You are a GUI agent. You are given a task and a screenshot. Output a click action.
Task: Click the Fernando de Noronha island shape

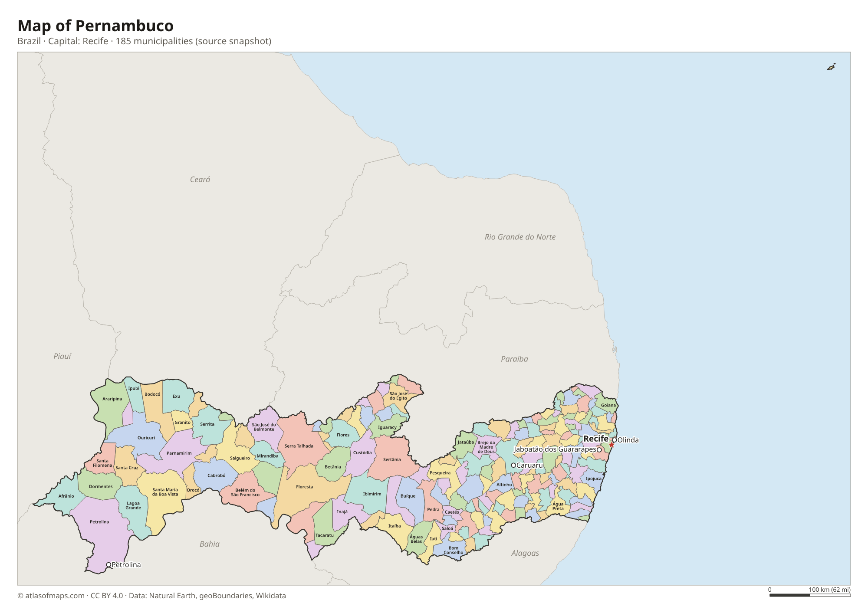tap(831, 67)
